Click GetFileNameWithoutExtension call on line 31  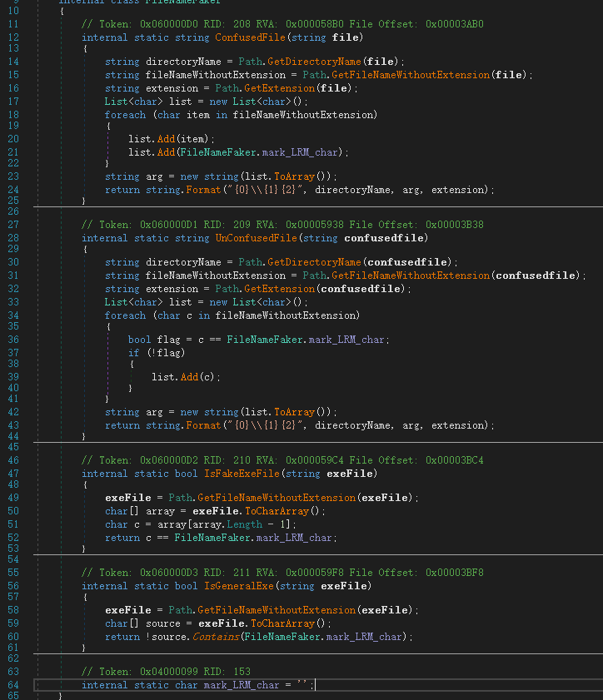click(x=411, y=276)
